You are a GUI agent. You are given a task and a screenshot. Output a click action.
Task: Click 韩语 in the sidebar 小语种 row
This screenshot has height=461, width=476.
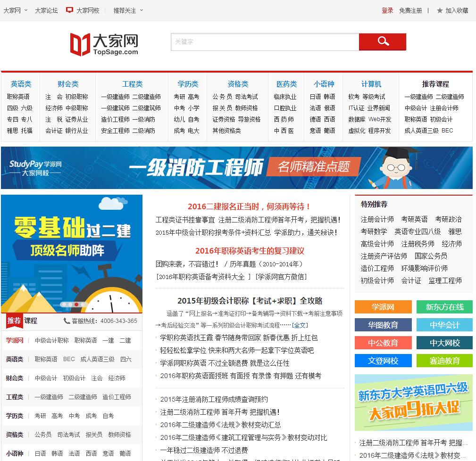coord(57,453)
